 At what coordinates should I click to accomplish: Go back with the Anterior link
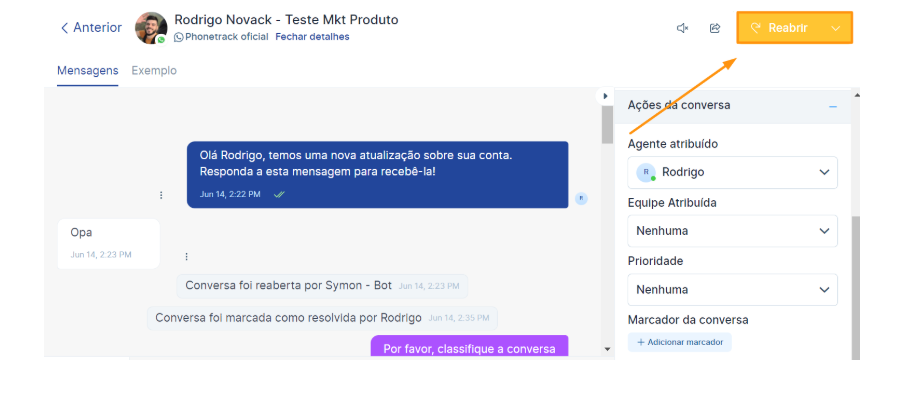[90, 28]
